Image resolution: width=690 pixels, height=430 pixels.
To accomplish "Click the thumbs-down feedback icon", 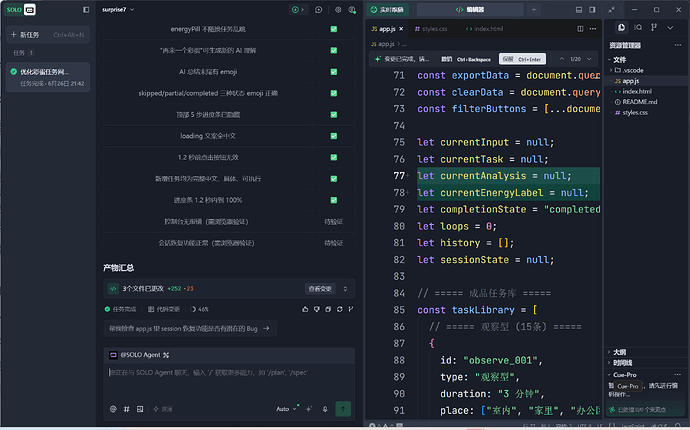I will pos(316,309).
